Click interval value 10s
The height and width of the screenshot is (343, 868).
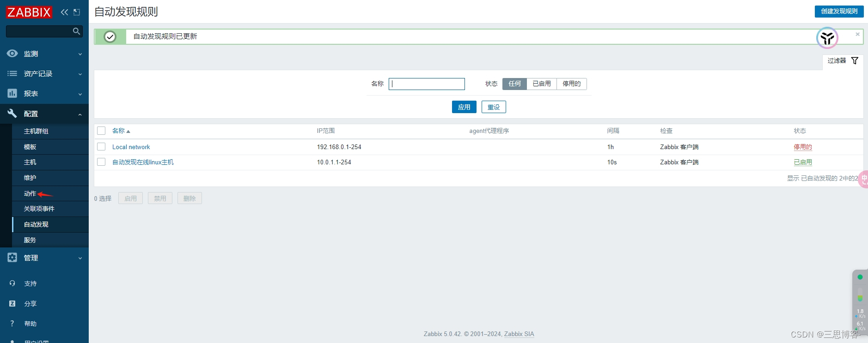click(x=612, y=162)
